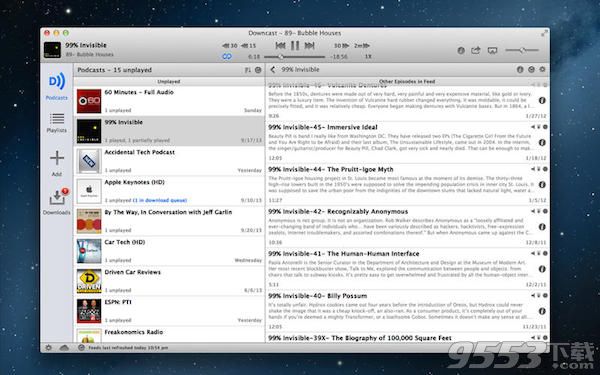Viewport: 600px width, 375px height.
Task: Open the gear settings in episode header
Action: 542,70
